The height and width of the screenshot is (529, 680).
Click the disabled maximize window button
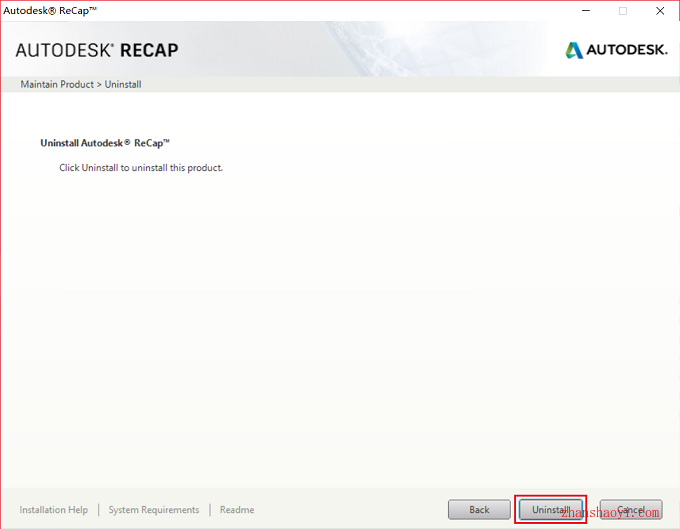(x=623, y=11)
